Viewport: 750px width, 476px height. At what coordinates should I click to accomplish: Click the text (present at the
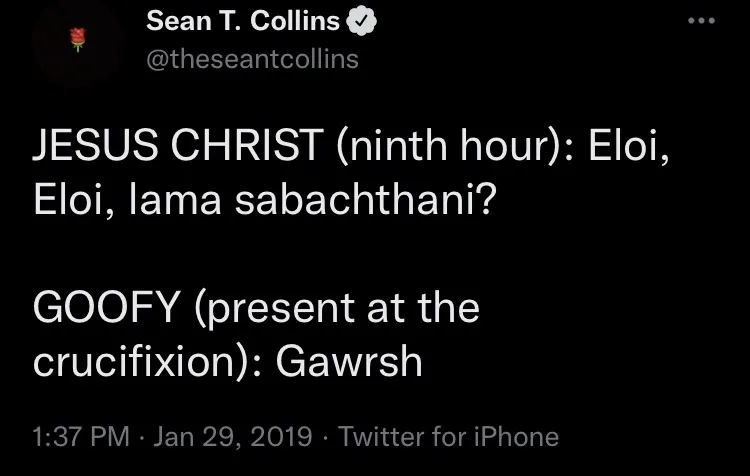338,309
